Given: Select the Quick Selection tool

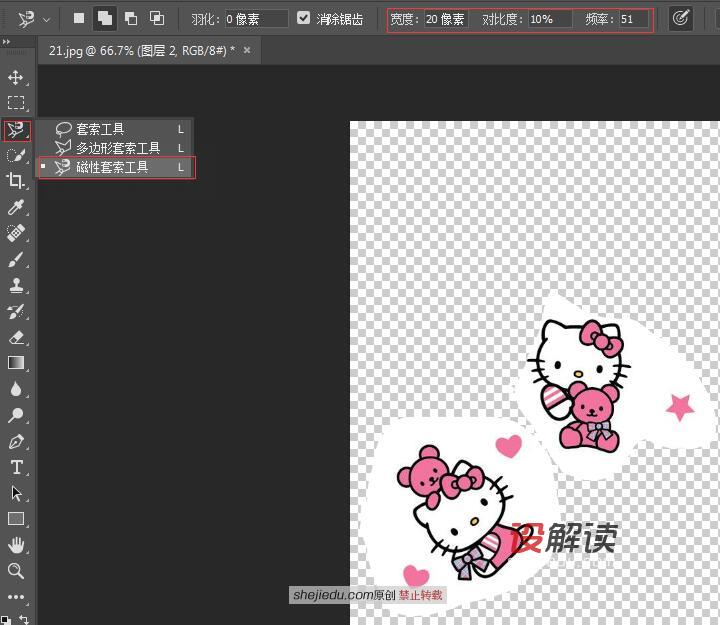Looking at the screenshot, I should (16, 155).
